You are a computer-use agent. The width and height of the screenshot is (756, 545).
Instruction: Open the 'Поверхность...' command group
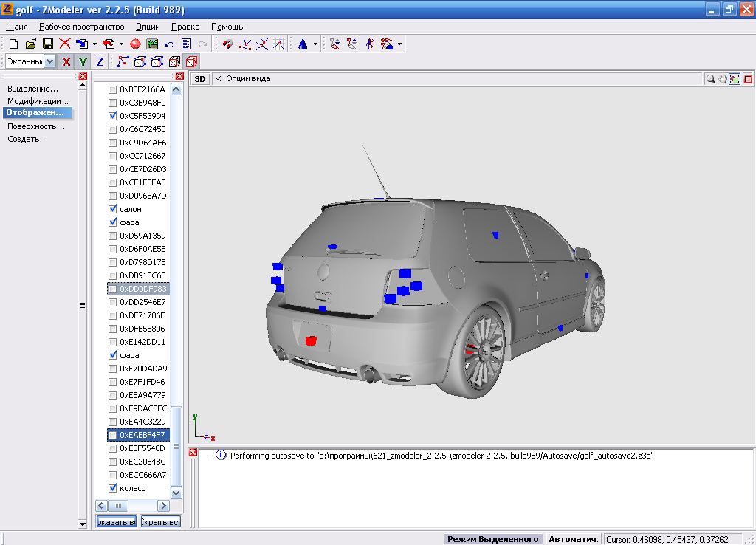click(x=36, y=126)
